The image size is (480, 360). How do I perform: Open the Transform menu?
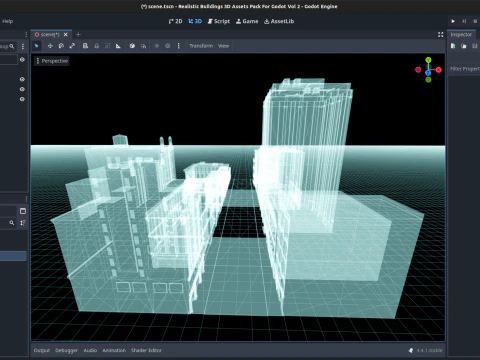[201, 46]
